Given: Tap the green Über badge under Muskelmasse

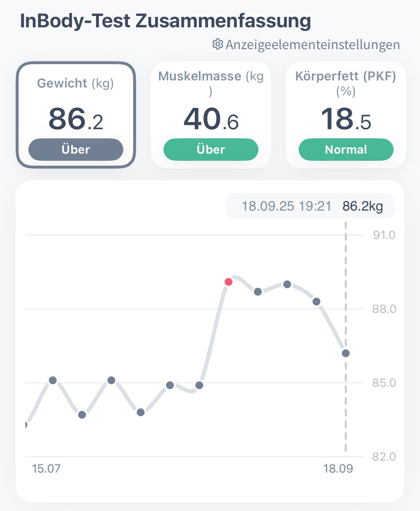Looking at the screenshot, I should (211, 149).
